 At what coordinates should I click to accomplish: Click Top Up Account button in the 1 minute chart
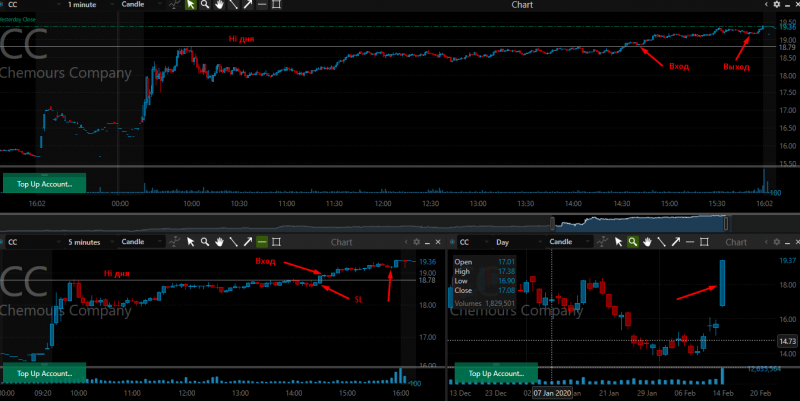click(44, 184)
